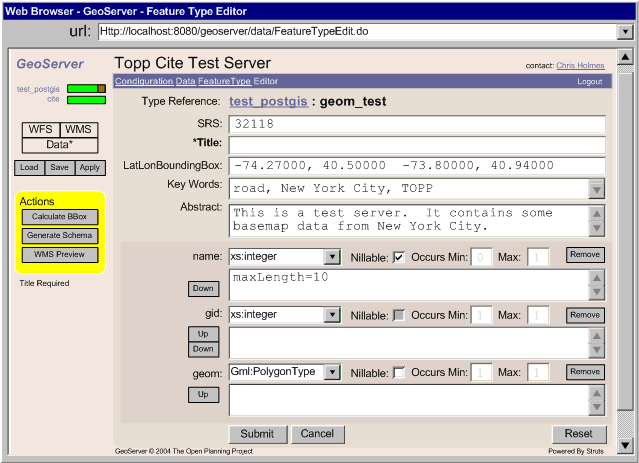Viewport: 639px width, 463px height.
Task: Click Abstract textarea scroll down arrow
Action: pyautogui.click(x=597, y=228)
